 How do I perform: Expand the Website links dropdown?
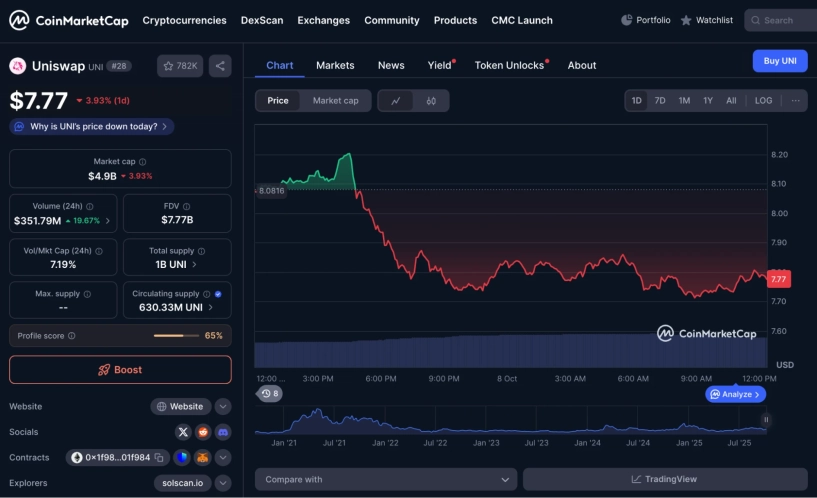223,406
